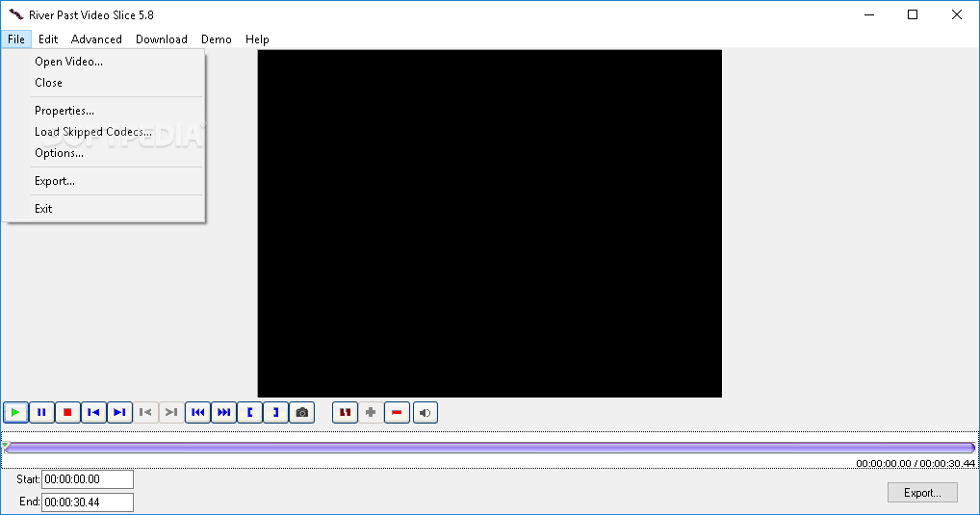Open the Advanced menu
Screen dimensions: 980x515
point(96,39)
